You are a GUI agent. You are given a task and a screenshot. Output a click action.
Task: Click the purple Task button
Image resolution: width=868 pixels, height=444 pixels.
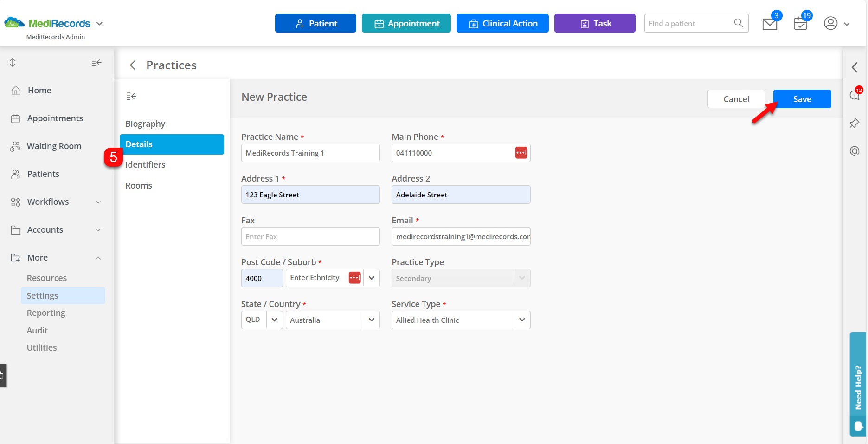(595, 23)
